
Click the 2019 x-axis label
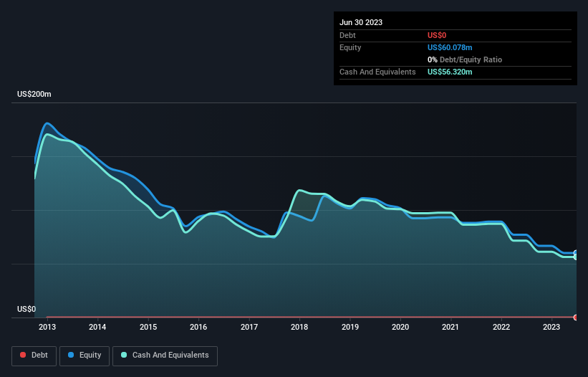pyautogui.click(x=350, y=327)
